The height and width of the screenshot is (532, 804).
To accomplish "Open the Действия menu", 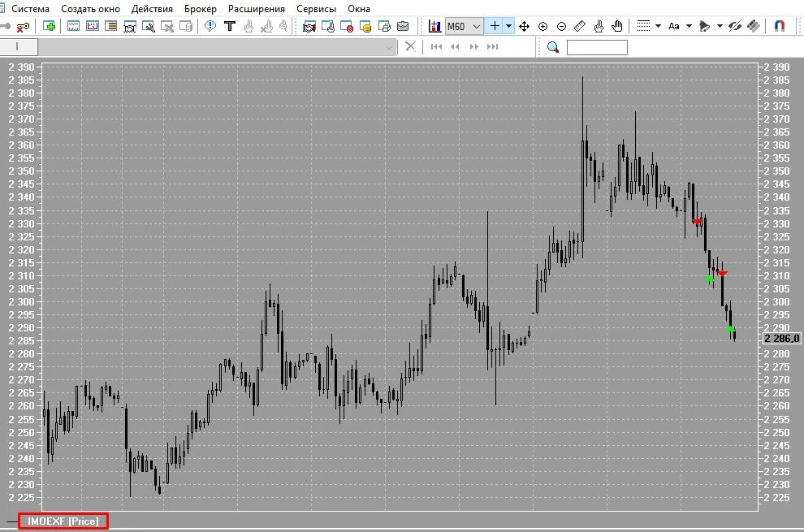I will pyautogui.click(x=152, y=9).
